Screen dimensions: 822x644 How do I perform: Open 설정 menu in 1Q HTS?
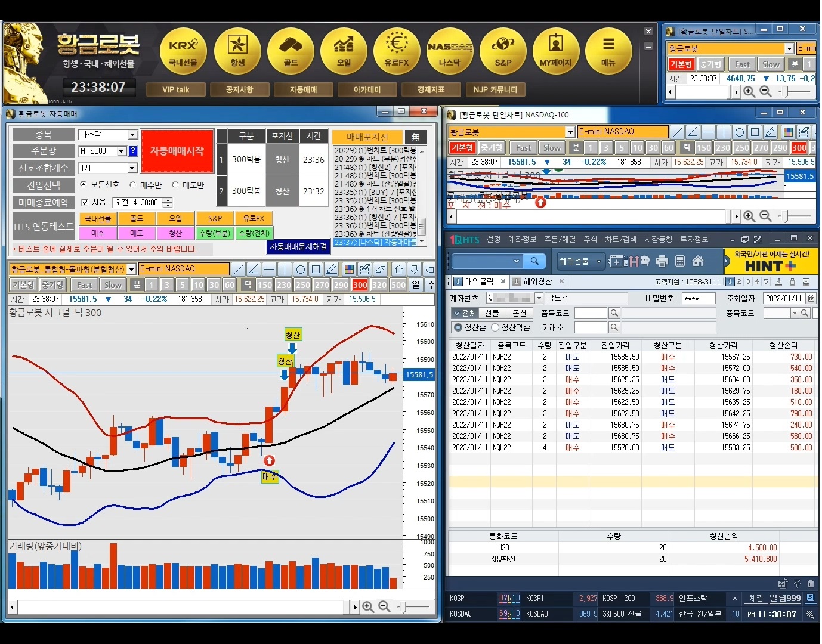point(493,239)
